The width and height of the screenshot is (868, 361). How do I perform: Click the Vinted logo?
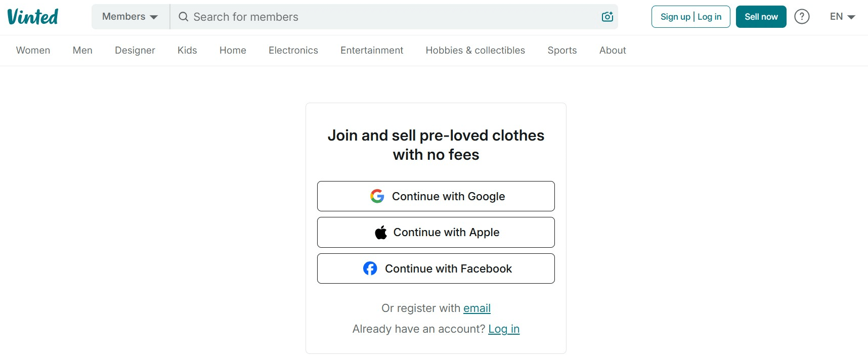pyautogui.click(x=33, y=17)
